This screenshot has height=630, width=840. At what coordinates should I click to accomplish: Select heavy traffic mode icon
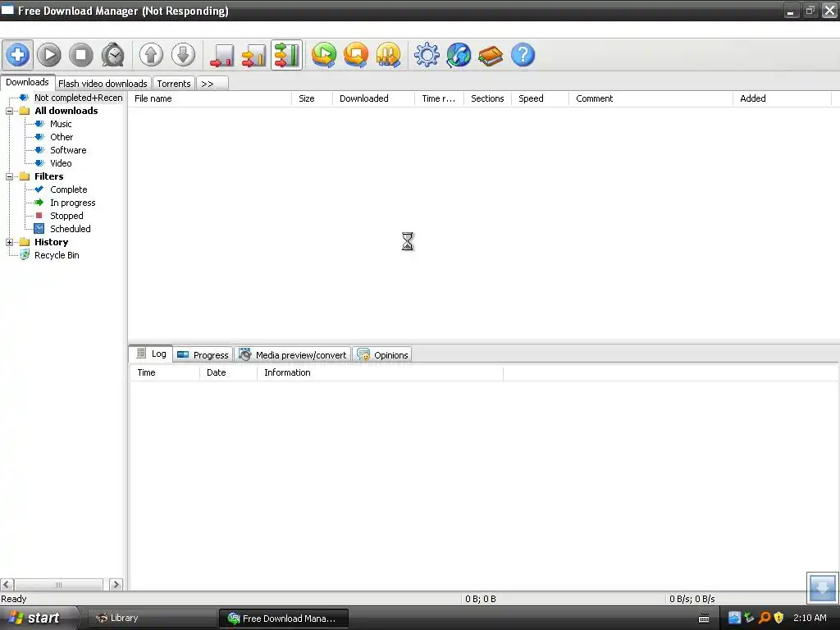tap(286, 55)
